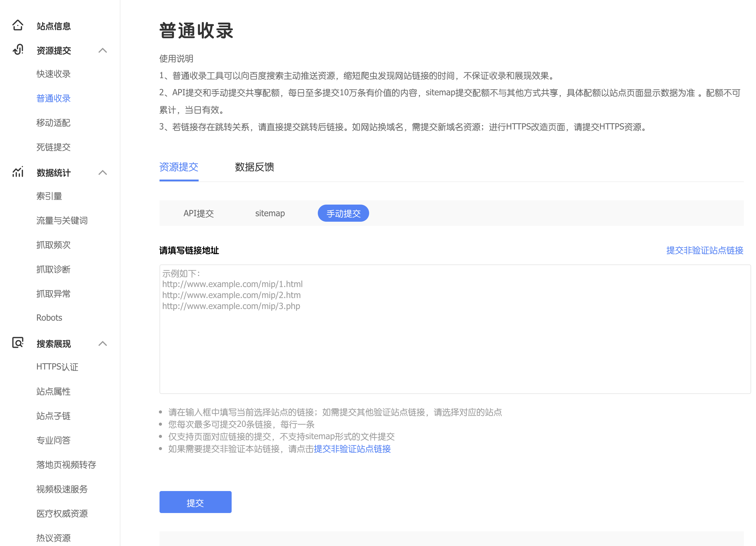Open 抓取诊断 in the sidebar
This screenshot has height=546, width=756.
click(x=54, y=269)
